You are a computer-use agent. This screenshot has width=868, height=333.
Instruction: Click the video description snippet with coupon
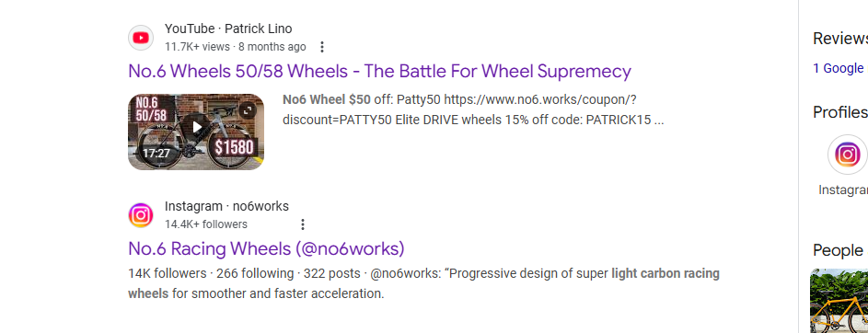point(473,109)
